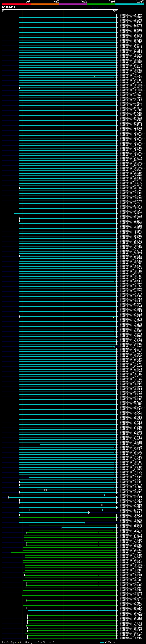Image resolution: width=146 pixels, height=644 pixels.
Task: Click the white query sequence ruler bar
Action: click(60, 10)
